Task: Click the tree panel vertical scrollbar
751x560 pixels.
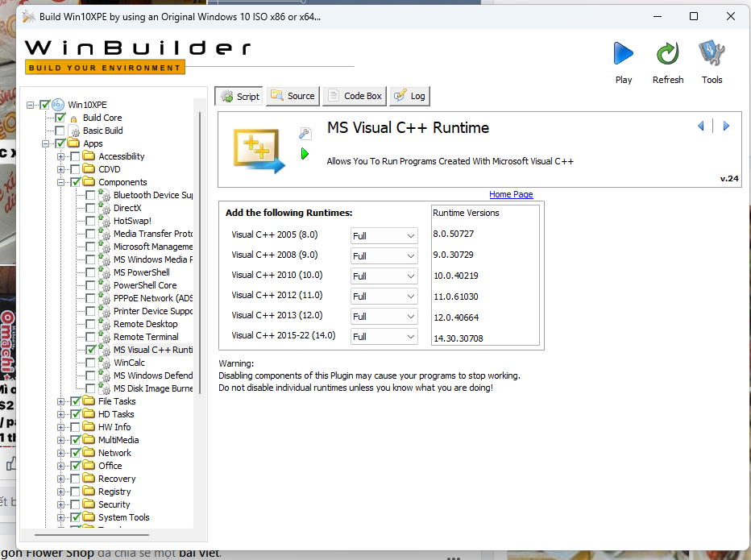Action: (200, 252)
